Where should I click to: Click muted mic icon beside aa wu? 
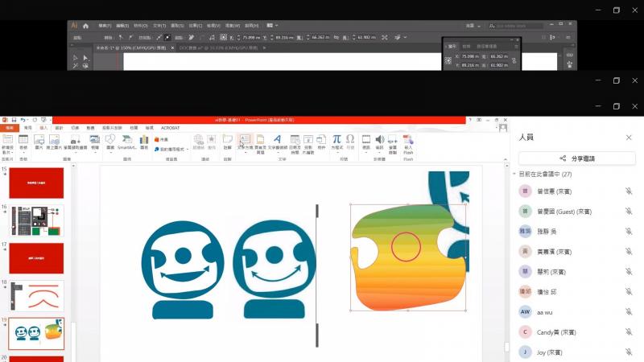[629, 312]
